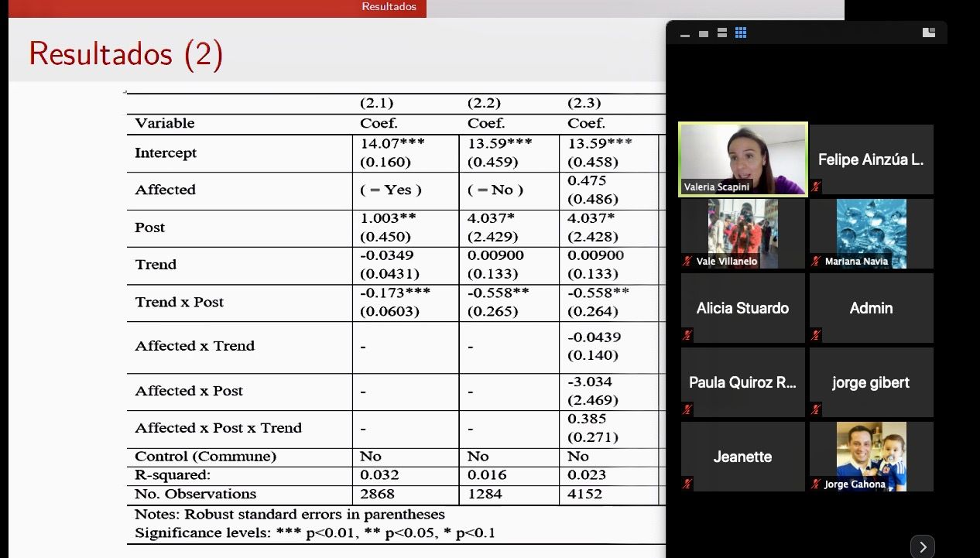980x558 pixels.
Task: Click Jeanette's muted microphone icon
Action: pyautogui.click(x=687, y=484)
